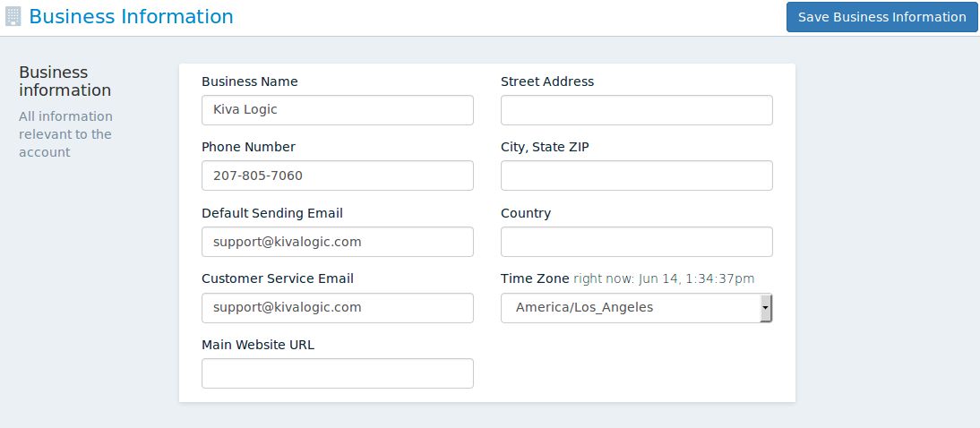Screen dimensions: 980x428
Task: Select the Customer Service Email field
Action: point(338,308)
